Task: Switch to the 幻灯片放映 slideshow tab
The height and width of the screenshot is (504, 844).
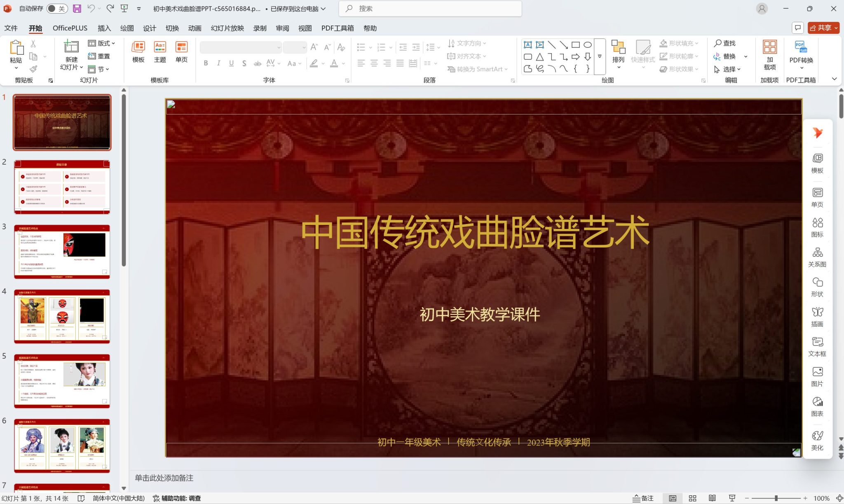Action: [x=227, y=28]
